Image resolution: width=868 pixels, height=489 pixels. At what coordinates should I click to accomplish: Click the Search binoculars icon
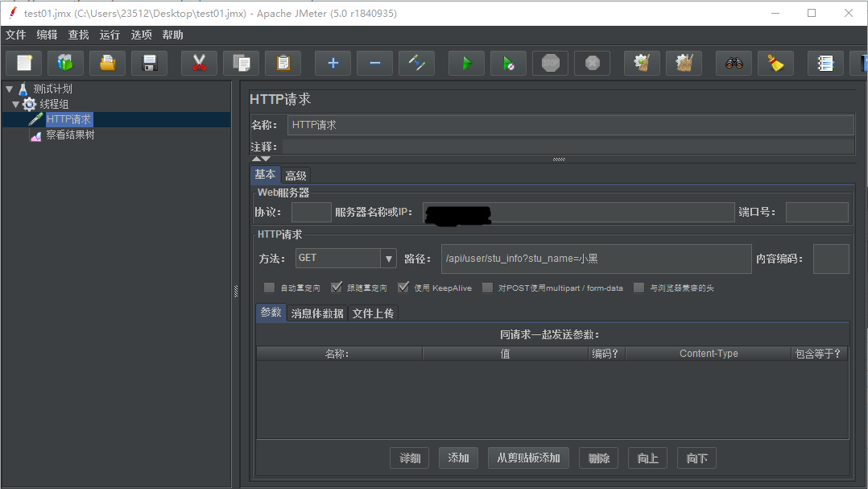tap(734, 63)
